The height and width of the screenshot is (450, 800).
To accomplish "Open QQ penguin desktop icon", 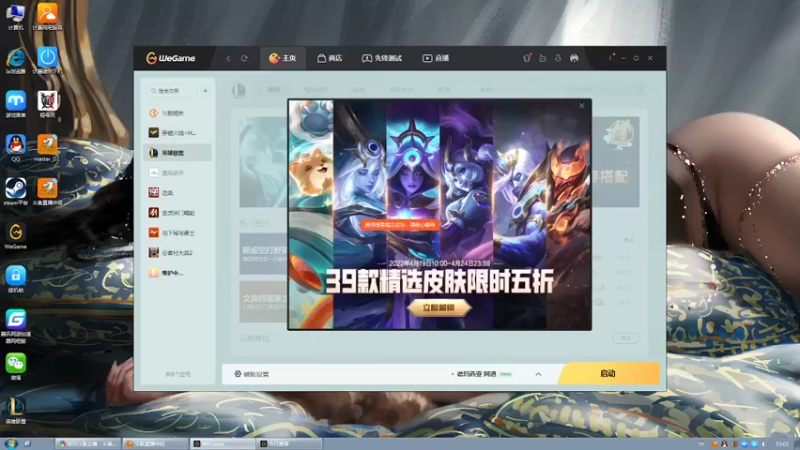I will coord(15,148).
